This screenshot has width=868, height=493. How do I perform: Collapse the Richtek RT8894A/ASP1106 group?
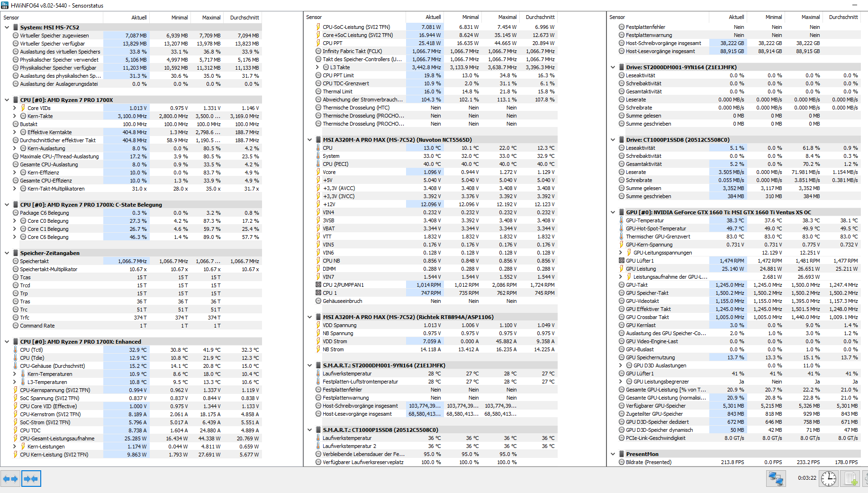point(309,317)
